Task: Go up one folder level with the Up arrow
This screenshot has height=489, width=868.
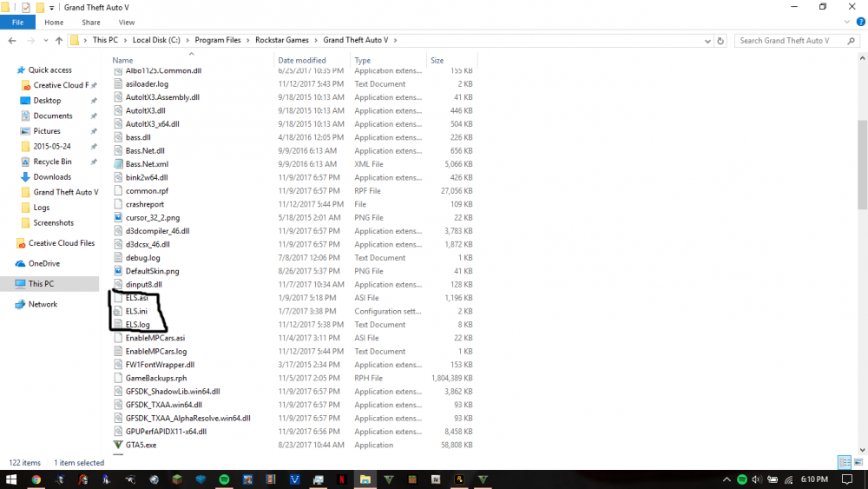Action: pyautogui.click(x=59, y=41)
